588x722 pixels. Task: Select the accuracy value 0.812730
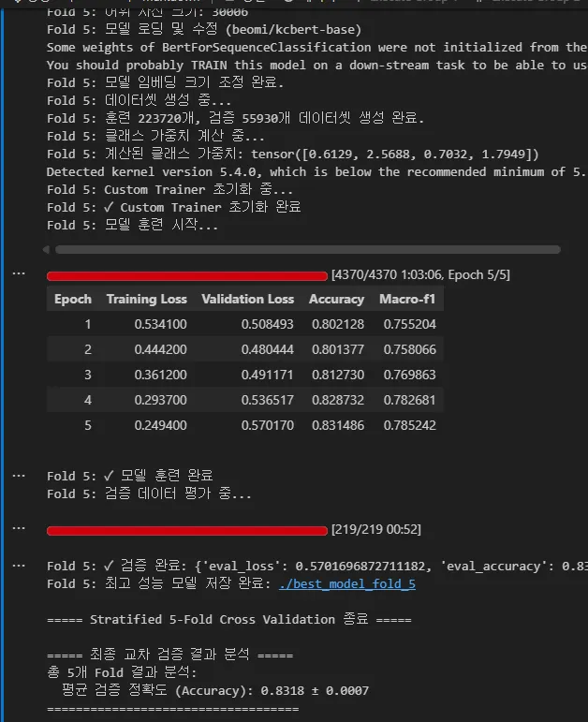pyautogui.click(x=338, y=375)
